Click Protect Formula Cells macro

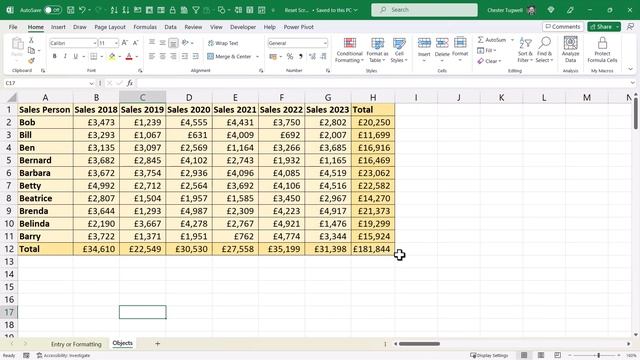[602, 50]
